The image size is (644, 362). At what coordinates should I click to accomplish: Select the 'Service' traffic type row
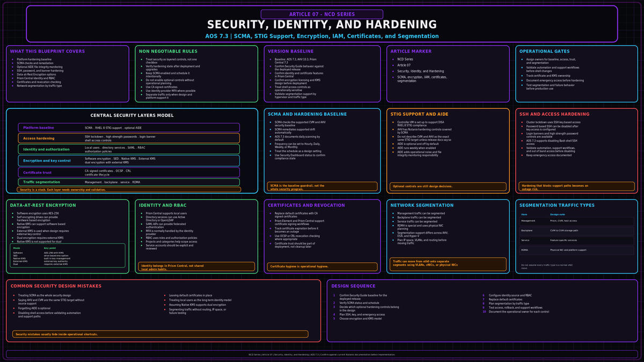click(x=577, y=240)
